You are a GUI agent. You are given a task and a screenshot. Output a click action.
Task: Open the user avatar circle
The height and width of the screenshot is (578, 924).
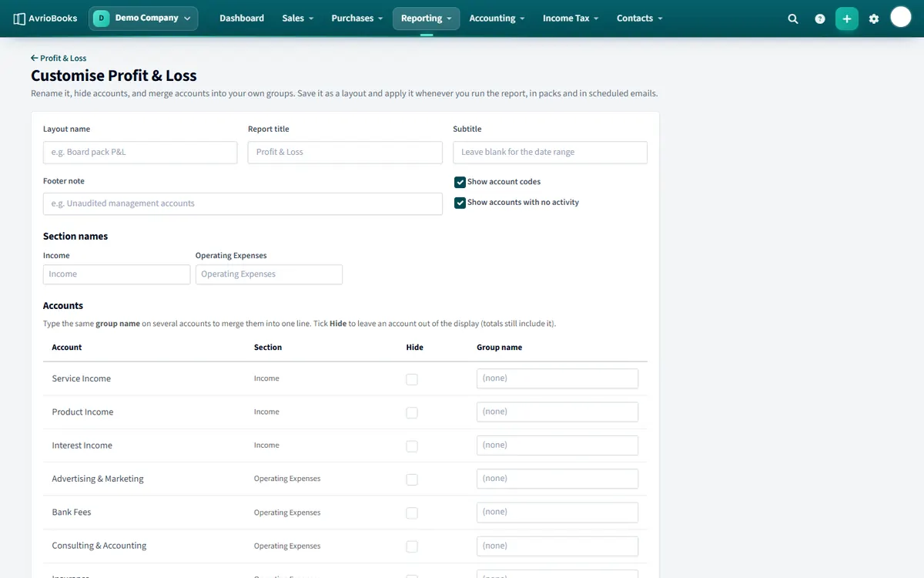(x=901, y=17)
